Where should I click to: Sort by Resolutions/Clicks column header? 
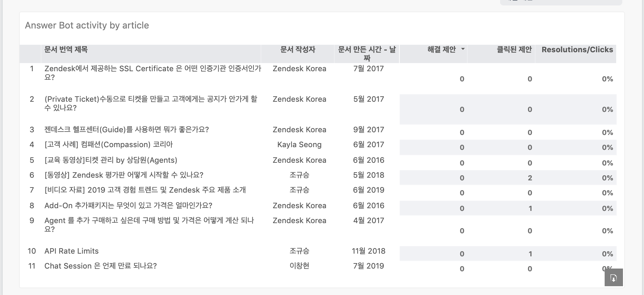pos(577,50)
